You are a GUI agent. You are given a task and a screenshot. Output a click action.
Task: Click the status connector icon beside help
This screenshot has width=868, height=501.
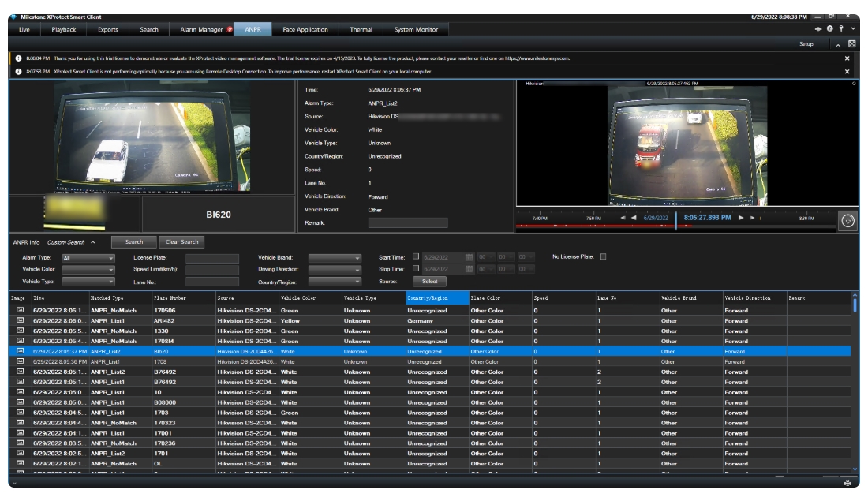tap(818, 28)
